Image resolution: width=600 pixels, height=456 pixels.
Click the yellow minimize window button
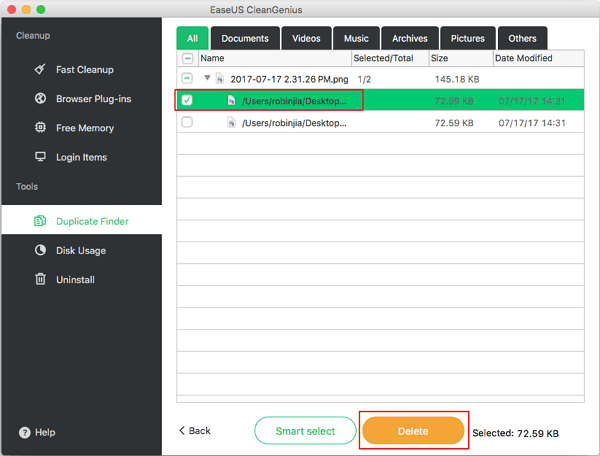pyautogui.click(x=26, y=9)
